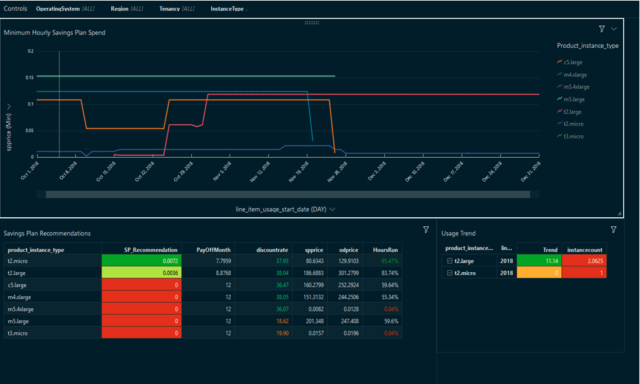Screen dimensions: 640x384
Task: Click the 11.14 Trend cell
Action: (539, 261)
